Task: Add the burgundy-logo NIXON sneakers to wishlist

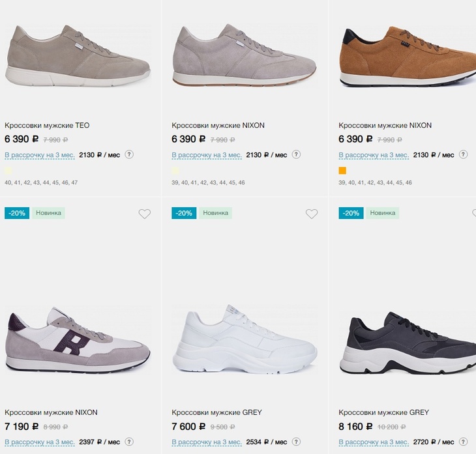Action: (x=144, y=214)
